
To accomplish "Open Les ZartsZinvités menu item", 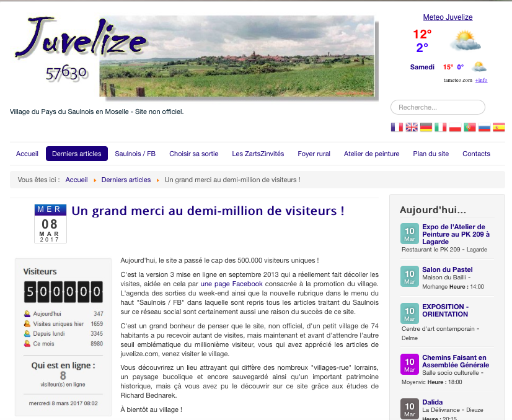I will (x=258, y=154).
